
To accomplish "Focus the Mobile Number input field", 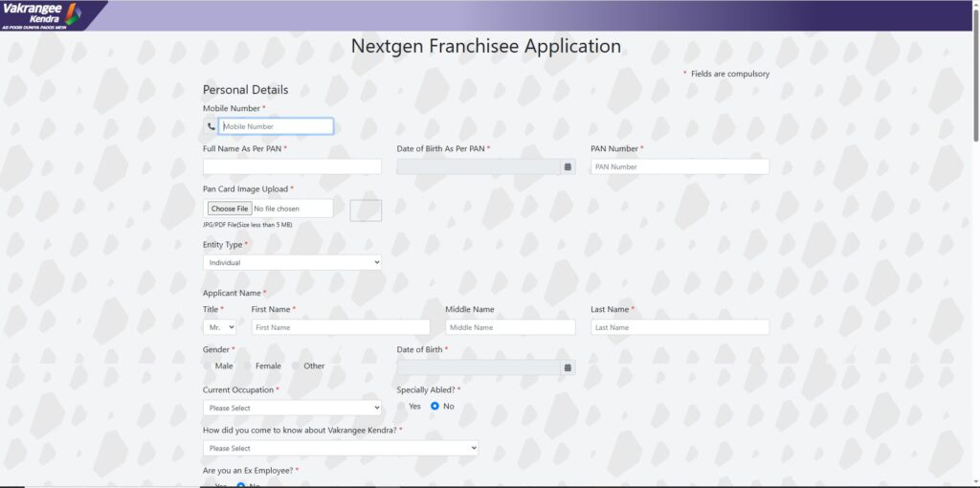I will pyautogui.click(x=276, y=126).
